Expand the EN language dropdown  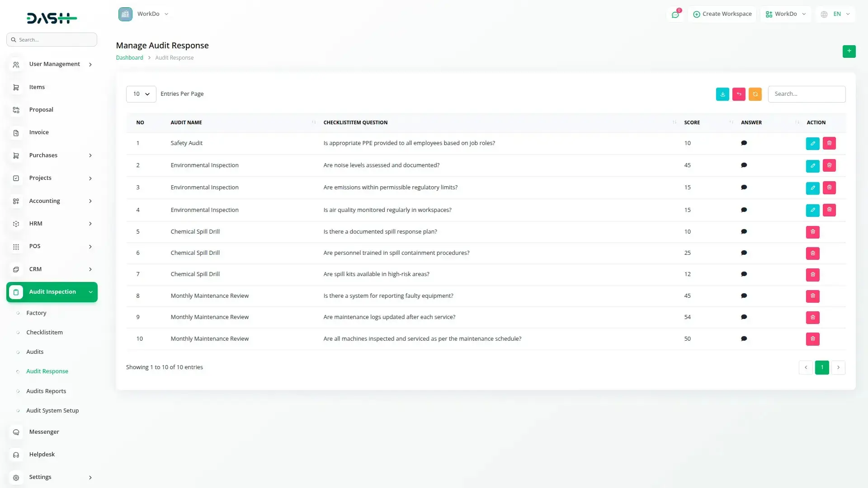click(835, 14)
